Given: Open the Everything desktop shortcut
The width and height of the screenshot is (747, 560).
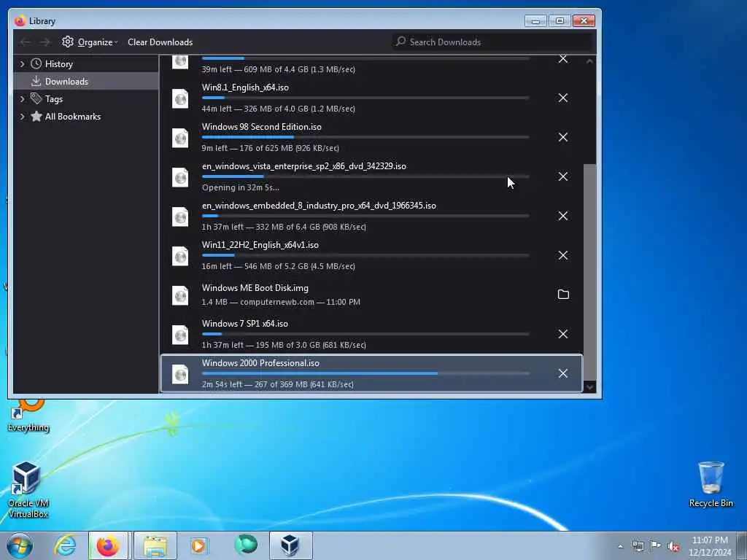Looking at the screenshot, I should click(x=28, y=416).
